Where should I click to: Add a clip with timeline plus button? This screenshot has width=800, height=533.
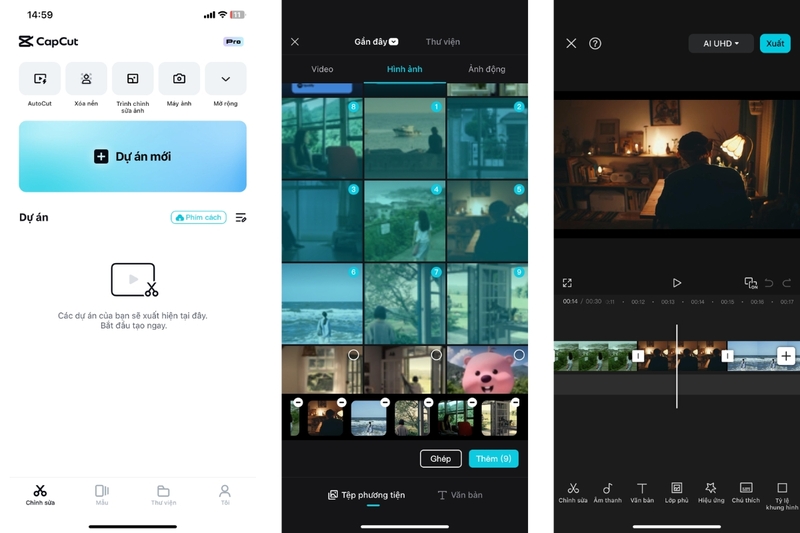pos(786,356)
